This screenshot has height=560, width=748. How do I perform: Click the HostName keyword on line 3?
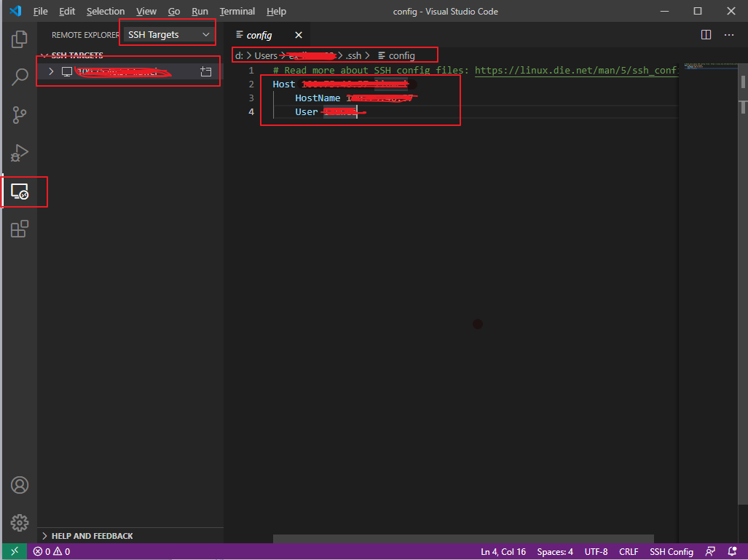tap(318, 98)
